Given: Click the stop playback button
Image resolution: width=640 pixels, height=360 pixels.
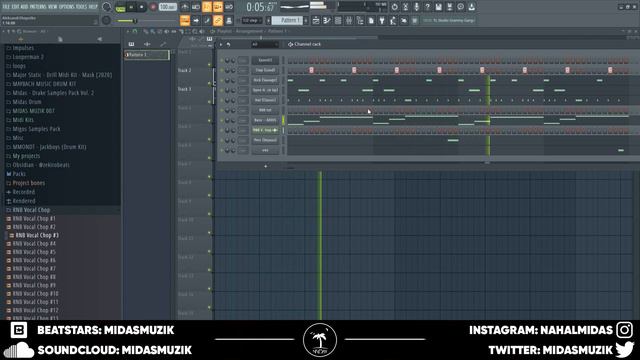Looking at the screenshot, I should (142, 7).
